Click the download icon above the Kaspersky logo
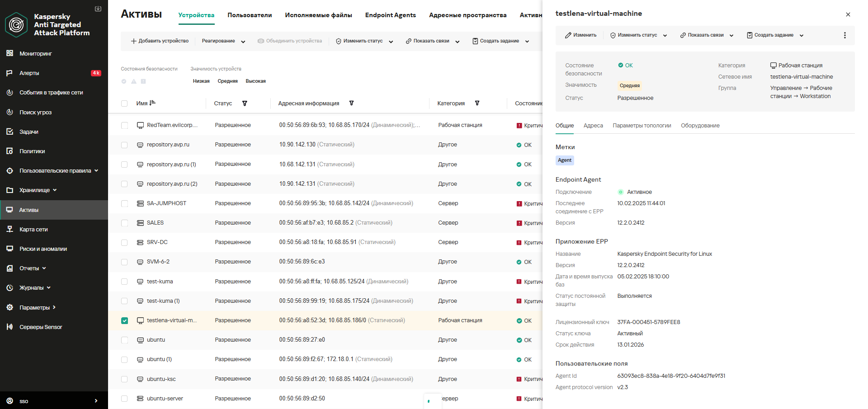 (x=98, y=9)
